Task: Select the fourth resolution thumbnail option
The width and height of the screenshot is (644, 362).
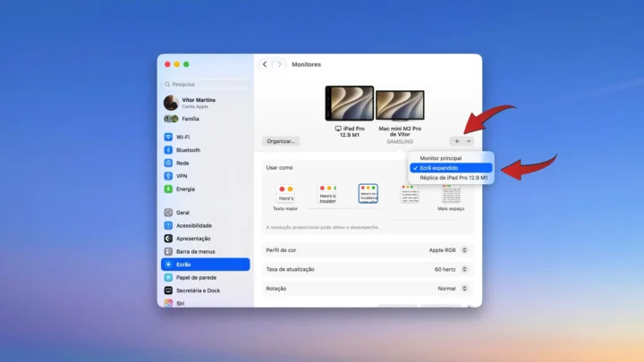Action: pos(410,194)
